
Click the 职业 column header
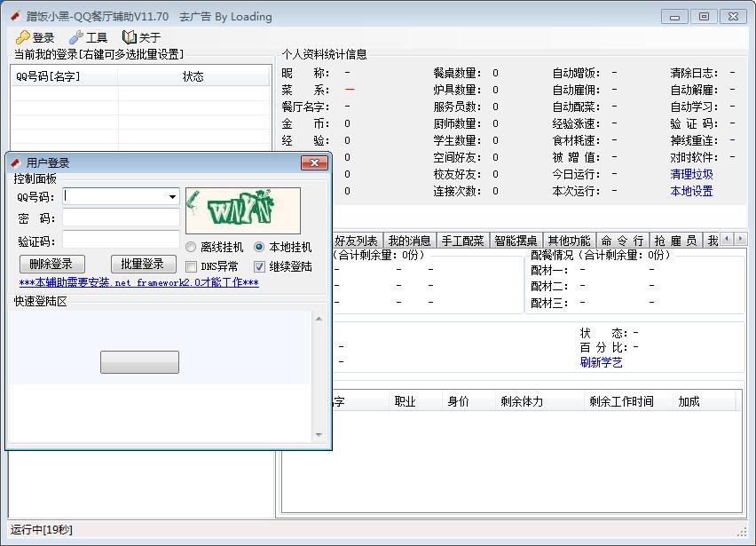coord(415,401)
